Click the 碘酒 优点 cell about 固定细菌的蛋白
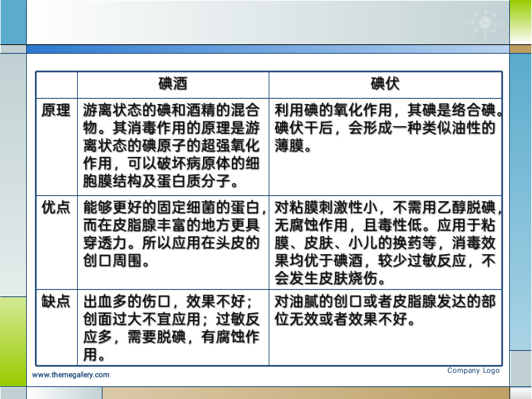Screen dimensions: 532x399 (x=172, y=234)
